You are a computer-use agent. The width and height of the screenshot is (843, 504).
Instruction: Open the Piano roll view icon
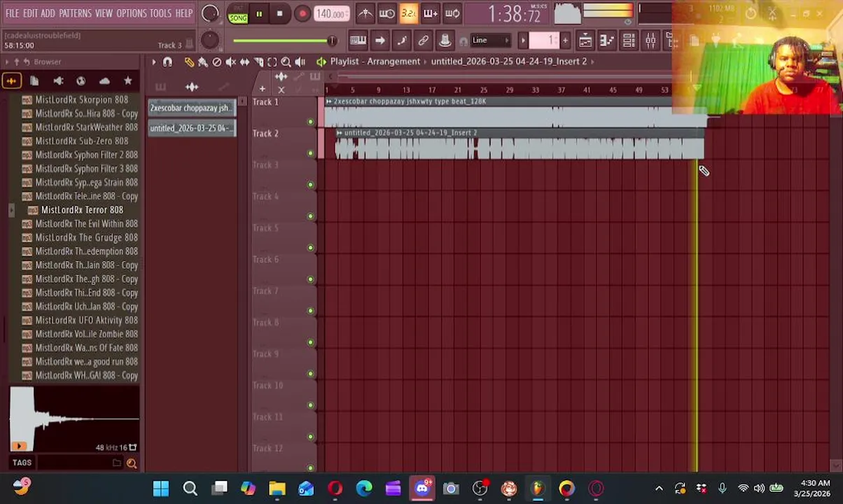(607, 41)
